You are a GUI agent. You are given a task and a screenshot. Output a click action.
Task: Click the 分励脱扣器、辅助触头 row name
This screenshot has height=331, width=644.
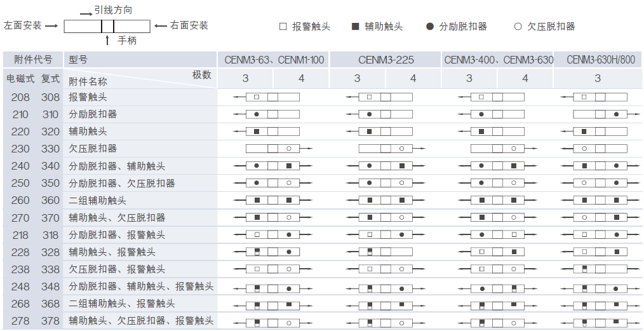[117, 166]
